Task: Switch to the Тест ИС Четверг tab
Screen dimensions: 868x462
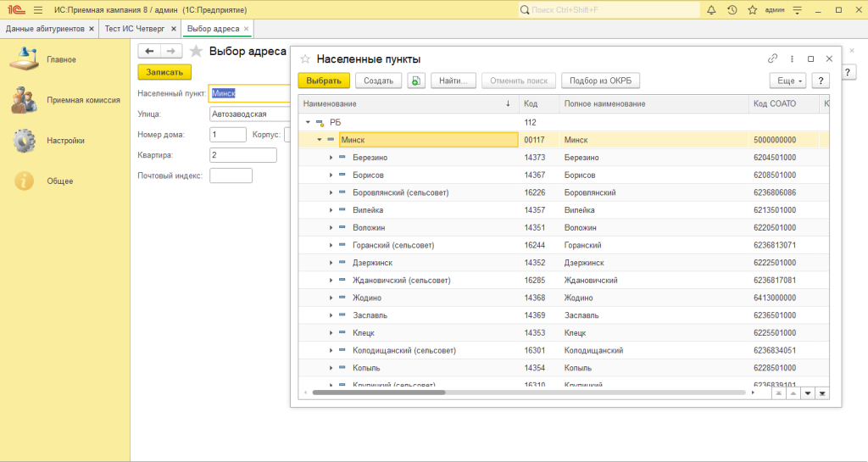Action: (136, 29)
